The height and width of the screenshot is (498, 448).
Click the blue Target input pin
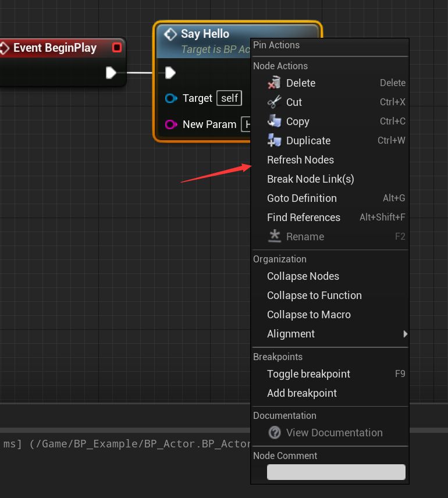tap(170, 98)
